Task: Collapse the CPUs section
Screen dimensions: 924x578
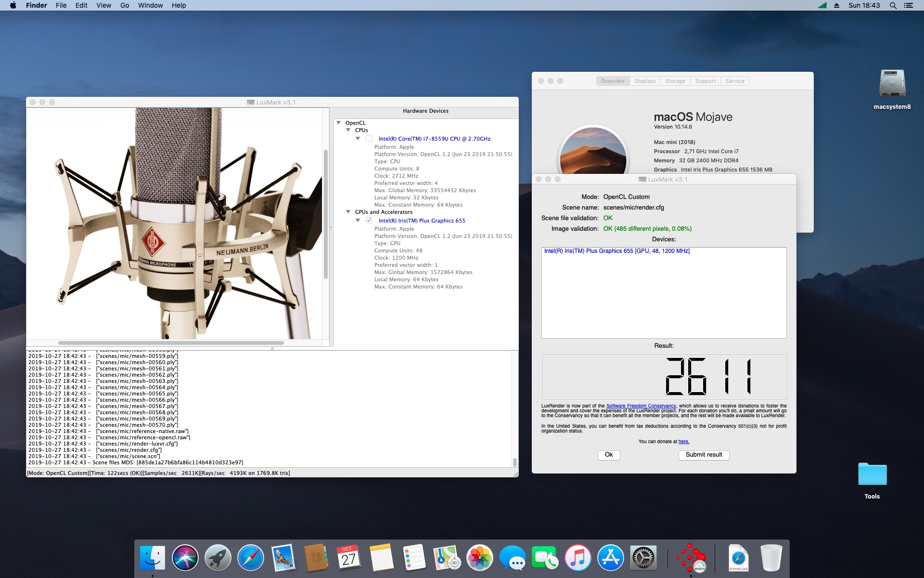Action: pyautogui.click(x=348, y=130)
